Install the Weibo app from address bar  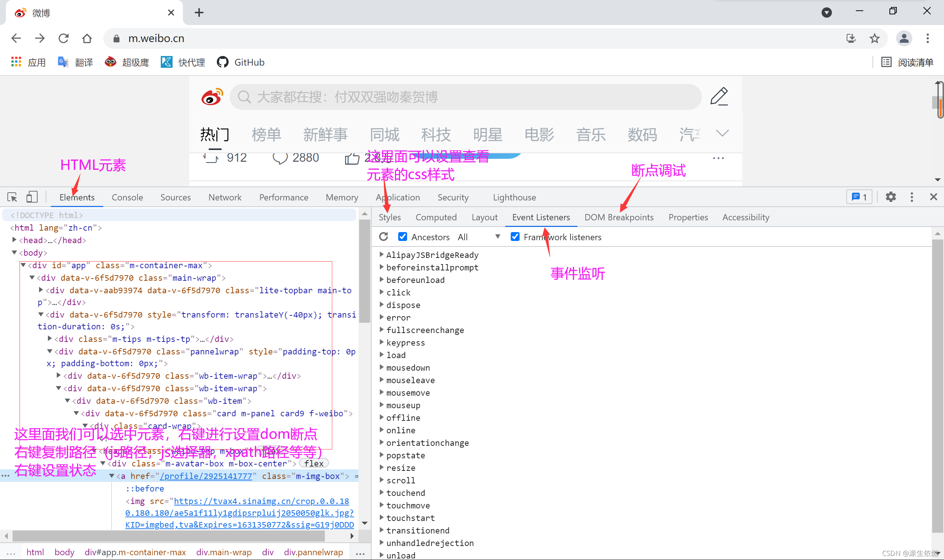click(x=851, y=38)
